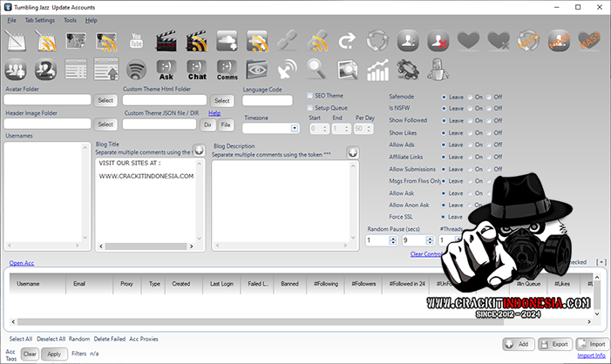
Task: Click the magnifying glass search icon
Action: (316, 71)
